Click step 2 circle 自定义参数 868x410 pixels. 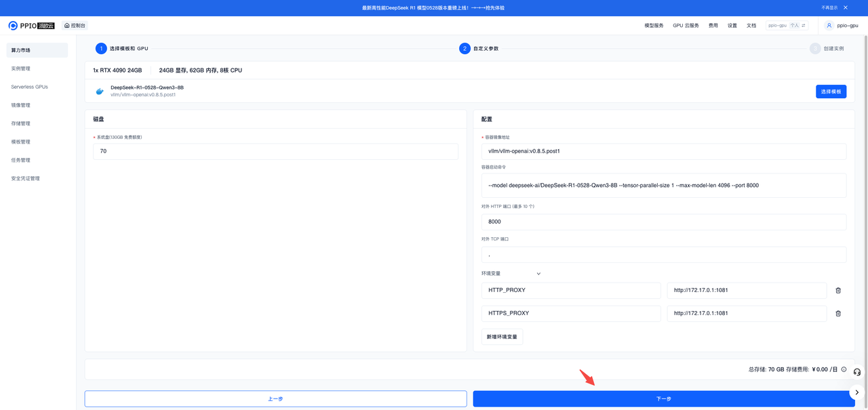point(465,49)
